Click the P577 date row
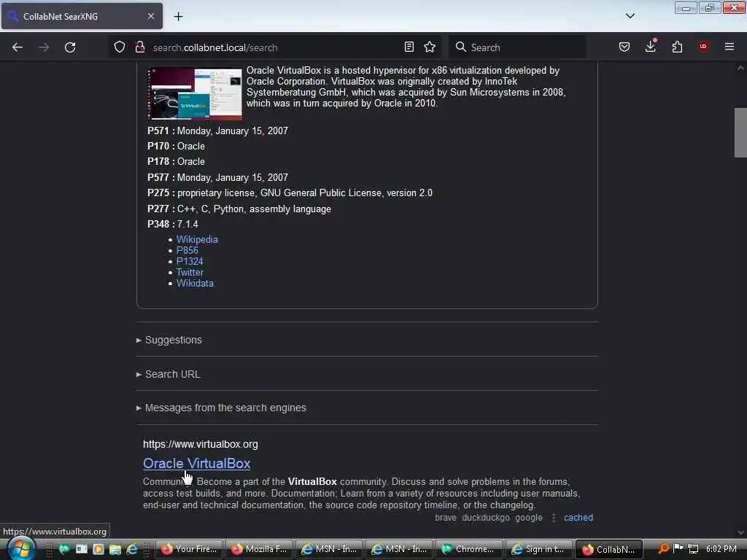 pos(217,178)
